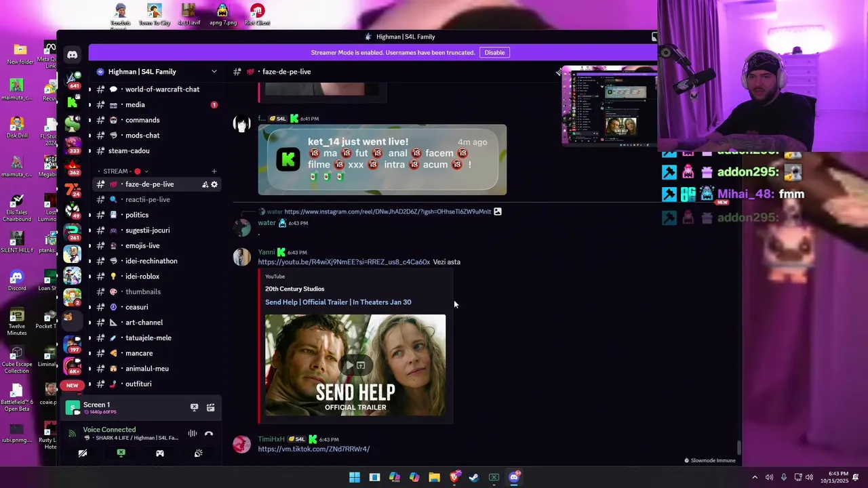The height and width of the screenshot is (488, 868).
Task: Expand Highman | S4L Family server menu
Action: coord(214,72)
